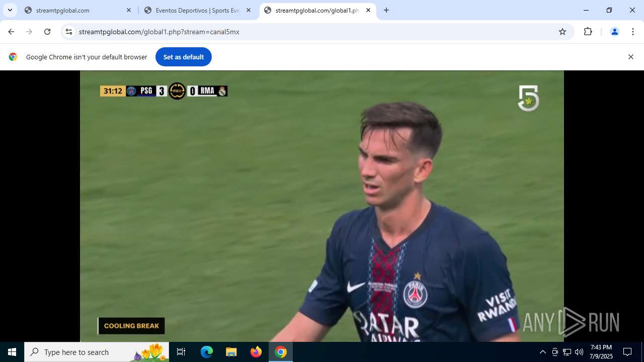
Task: Open the tab search dropdown arrow
Action: pyautogui.click(x=10, y=10)
